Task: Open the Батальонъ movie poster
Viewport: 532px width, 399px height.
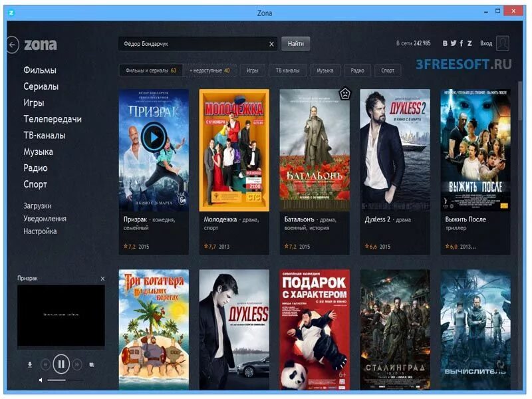Action: click(x=315, y=150)
